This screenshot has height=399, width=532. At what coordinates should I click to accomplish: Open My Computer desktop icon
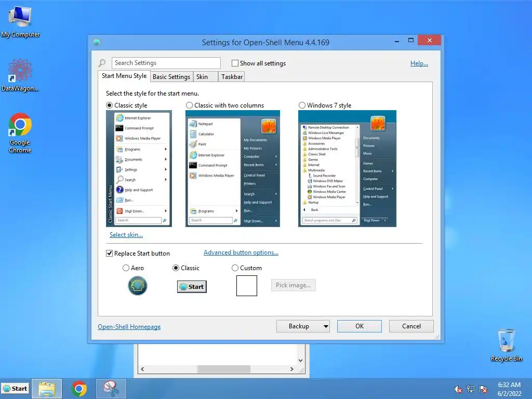[x=20, y=21]
